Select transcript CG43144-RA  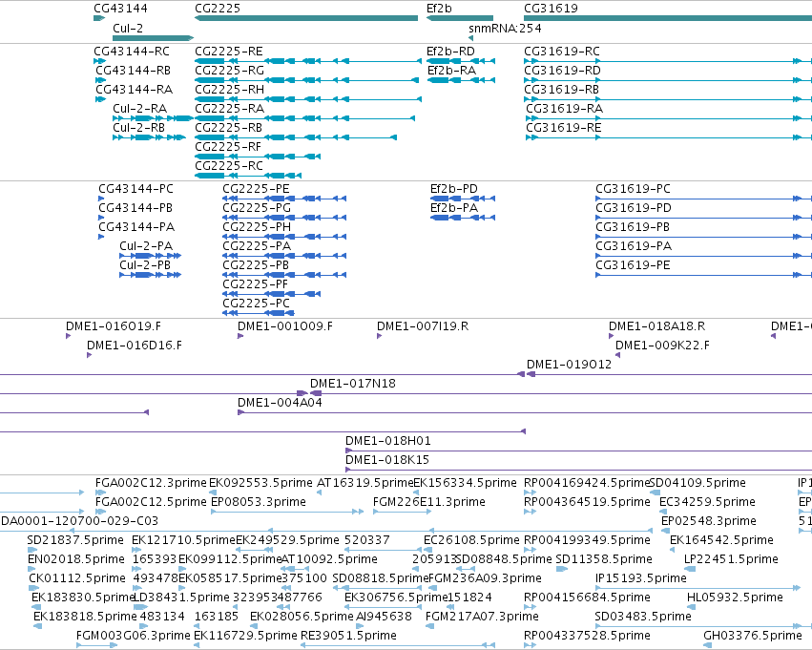(x=135, y=90)
